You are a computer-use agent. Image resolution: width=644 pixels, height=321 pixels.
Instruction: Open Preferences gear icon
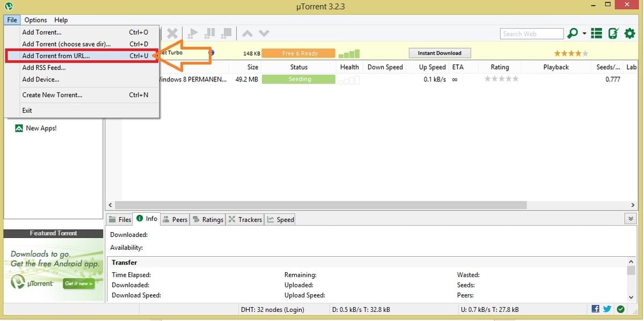(x=630, y=33)
